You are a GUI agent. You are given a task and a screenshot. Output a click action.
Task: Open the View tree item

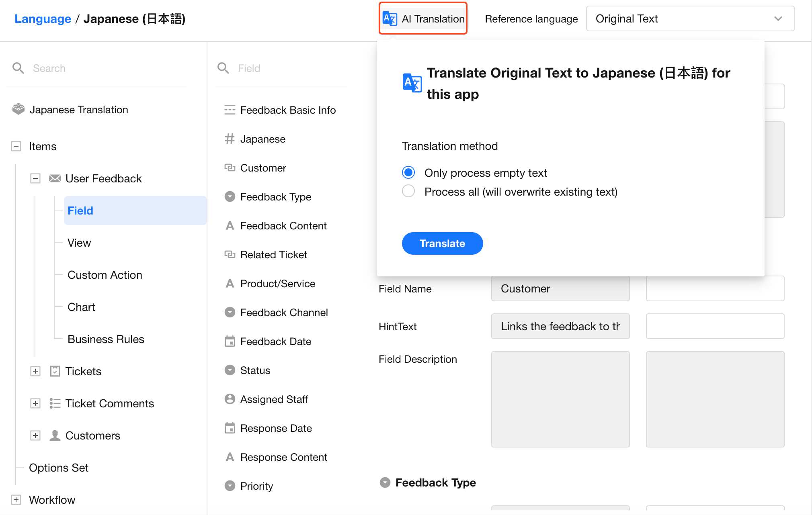click(x=79, y=243)
